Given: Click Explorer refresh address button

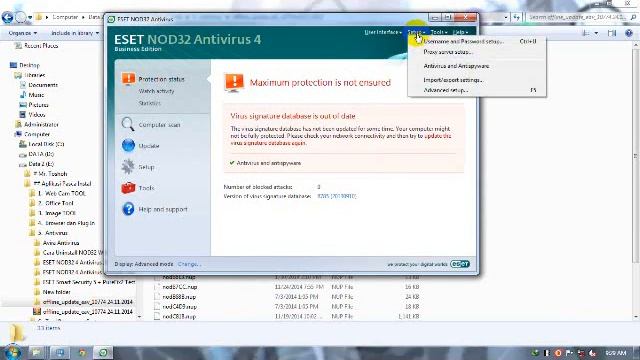Looking at the screenshot, I should click(x=517, y=17).
